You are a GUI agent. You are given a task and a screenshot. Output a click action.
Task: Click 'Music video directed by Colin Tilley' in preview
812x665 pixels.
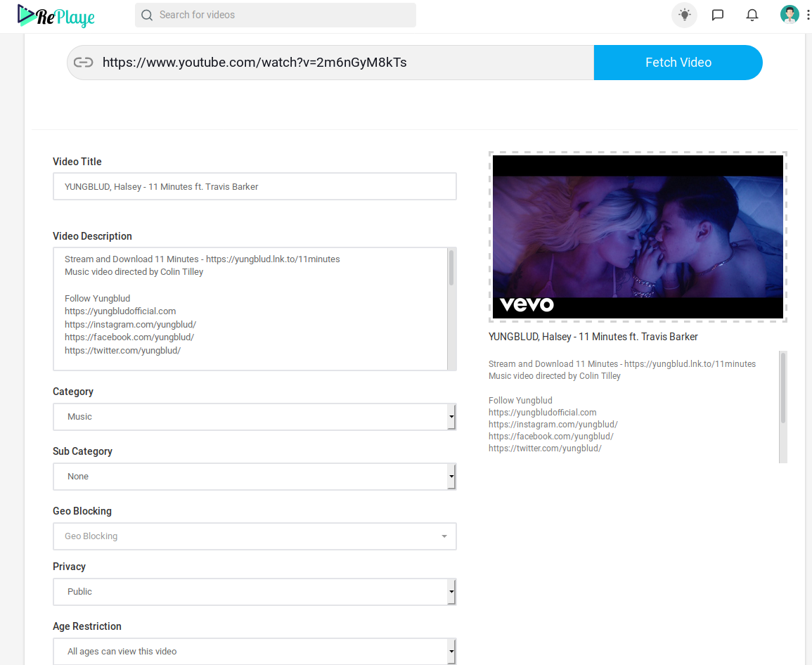click(x=554, y=376)
